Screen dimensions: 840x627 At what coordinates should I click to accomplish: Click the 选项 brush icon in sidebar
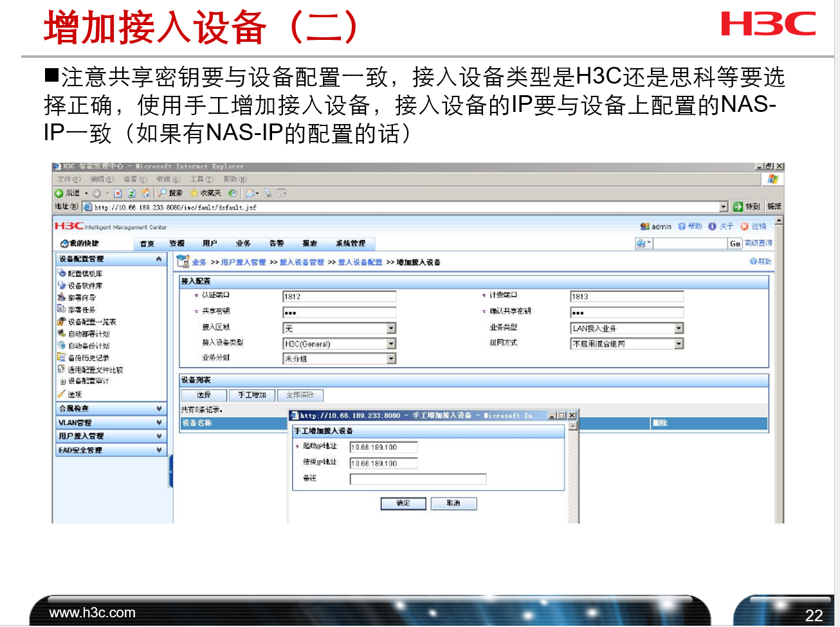[62, 394]
